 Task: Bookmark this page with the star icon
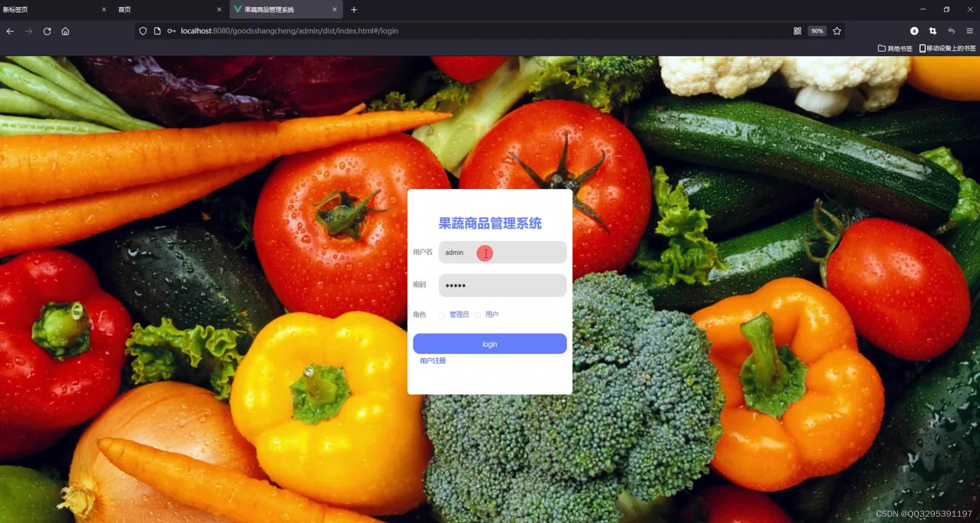click(x=837, y=31)
